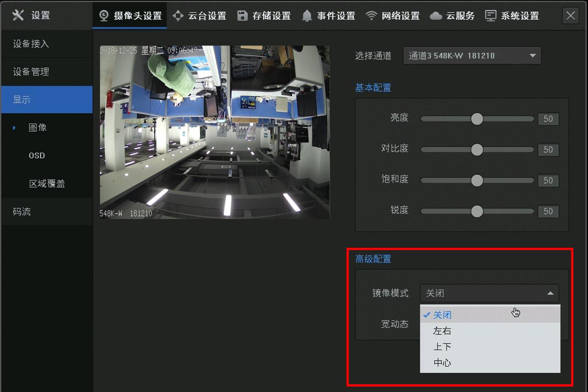Image resolution: width=588 pixels, height=392 pixels.
Task: Click the 高级配置 section heading
Action: coord(373,259)
